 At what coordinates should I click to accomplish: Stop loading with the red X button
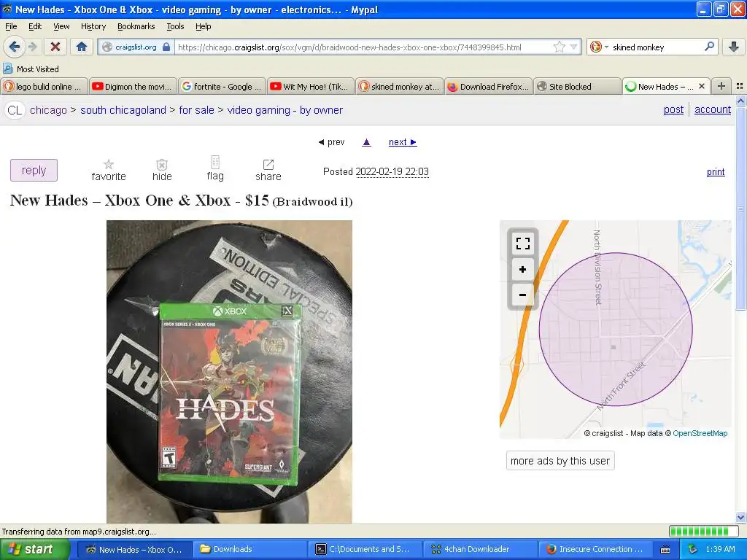[55, 47]
